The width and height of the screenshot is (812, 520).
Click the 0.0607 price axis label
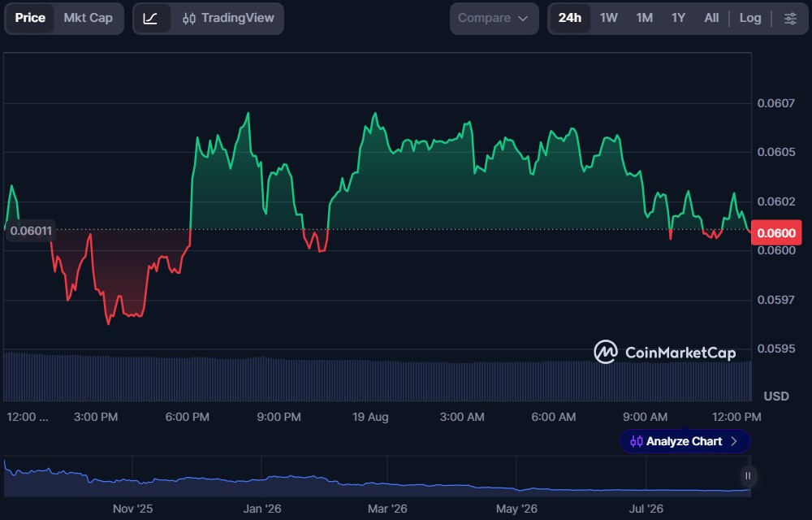[x=775, y=103]
